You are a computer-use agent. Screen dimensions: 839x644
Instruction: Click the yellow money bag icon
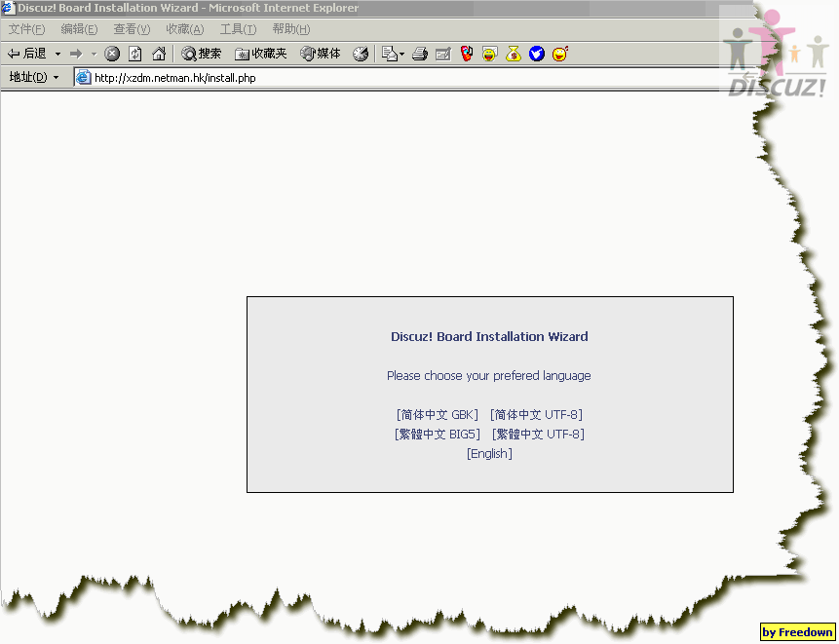[x=514, y=54]
